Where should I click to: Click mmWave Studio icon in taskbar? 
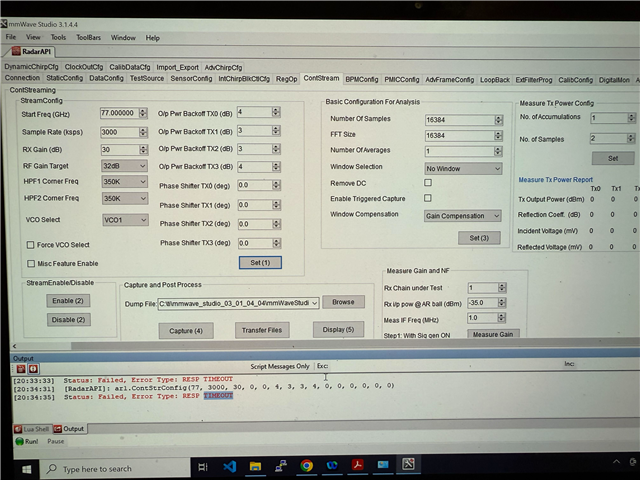click(408, 464)
